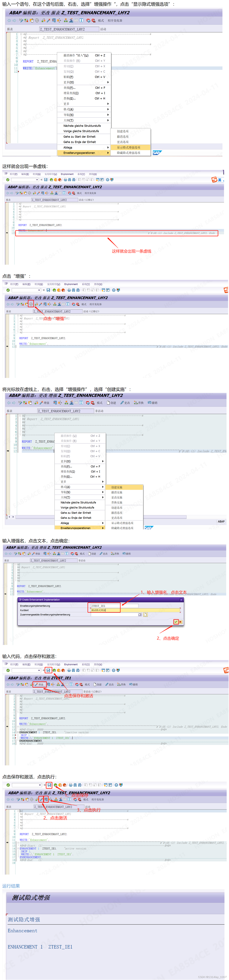Open 转到(G) menu in 虚线 screenshot menu bar

pos(37,174)
